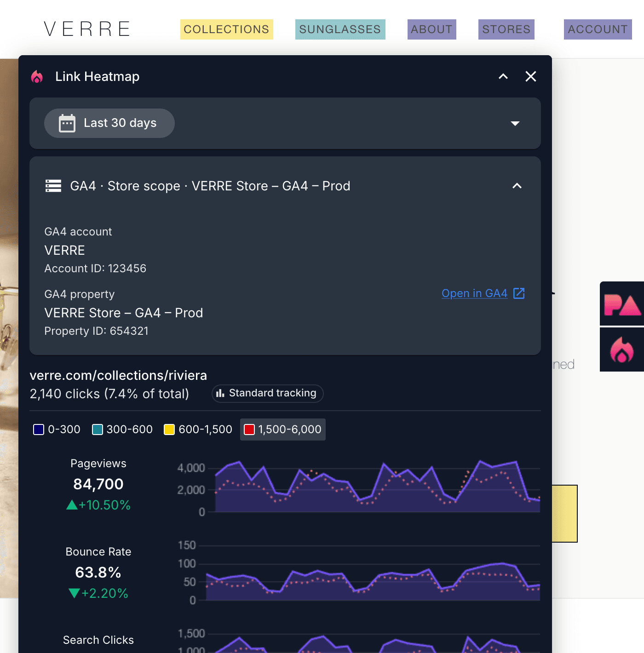Open the SUNGLASSES navigation item
The height and width of the screenshot is (653, 644).
point(340,29)
